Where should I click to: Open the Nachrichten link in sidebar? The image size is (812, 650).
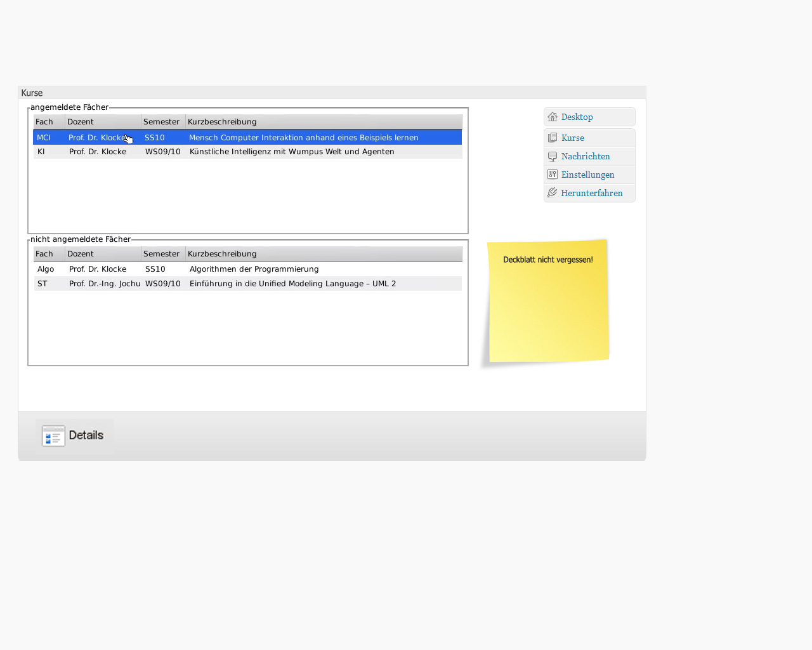coord(585,156)
